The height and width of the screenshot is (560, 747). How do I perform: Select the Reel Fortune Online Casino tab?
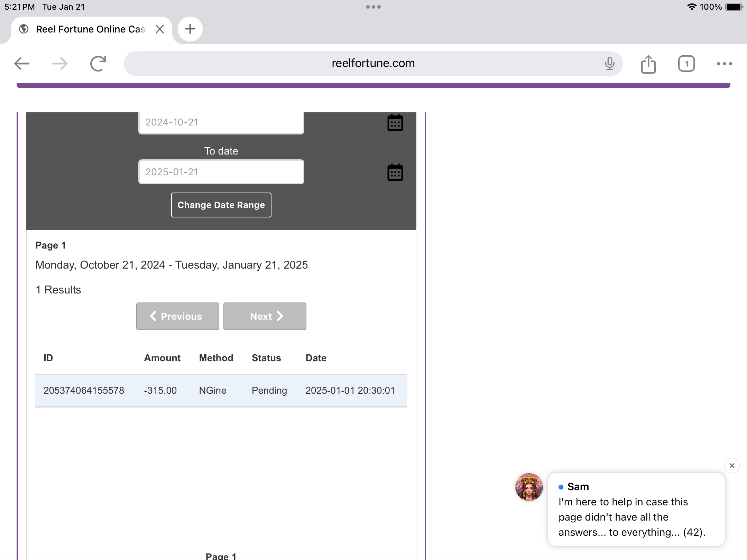pos(91,29)
